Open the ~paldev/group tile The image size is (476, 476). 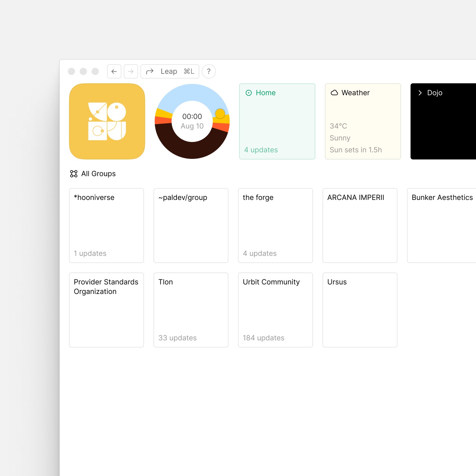pos(191,225)
